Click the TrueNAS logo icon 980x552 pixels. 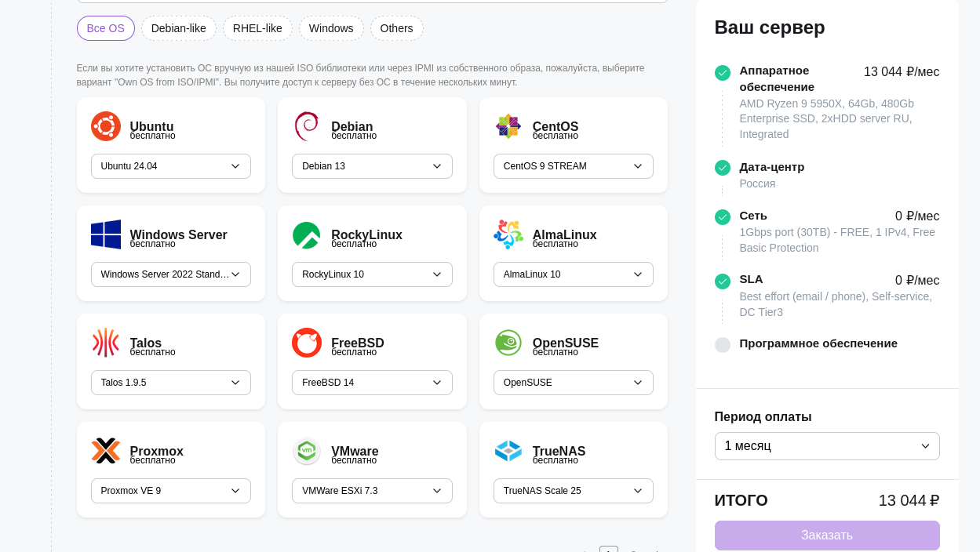(x=508, y=451)
